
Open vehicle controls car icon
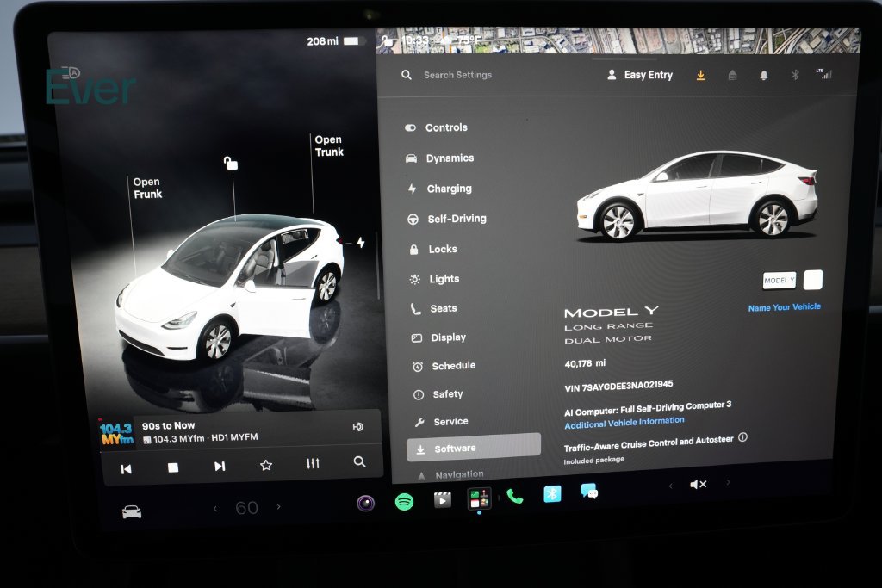132,511
